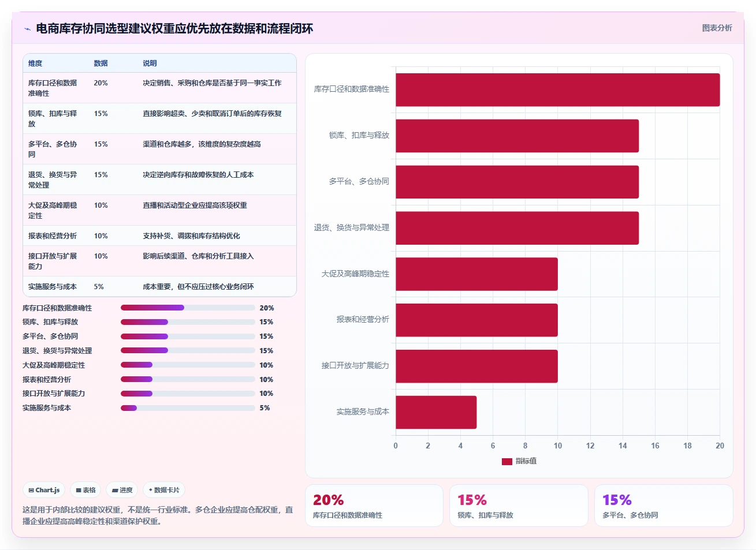Click text 成本重要，但不应压过核心业务闭环
The image size is (756, 550).
pyautogui.click(x=199, y=287)
